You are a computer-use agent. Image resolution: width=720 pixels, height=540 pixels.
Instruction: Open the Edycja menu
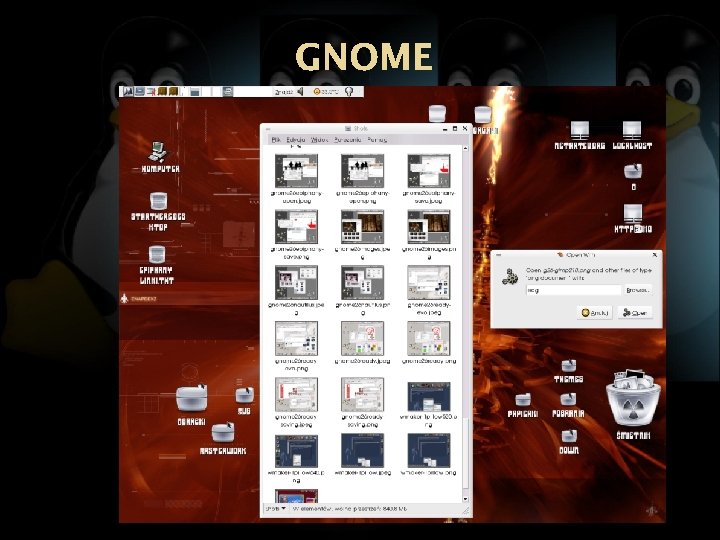click(x=296, y=140)
